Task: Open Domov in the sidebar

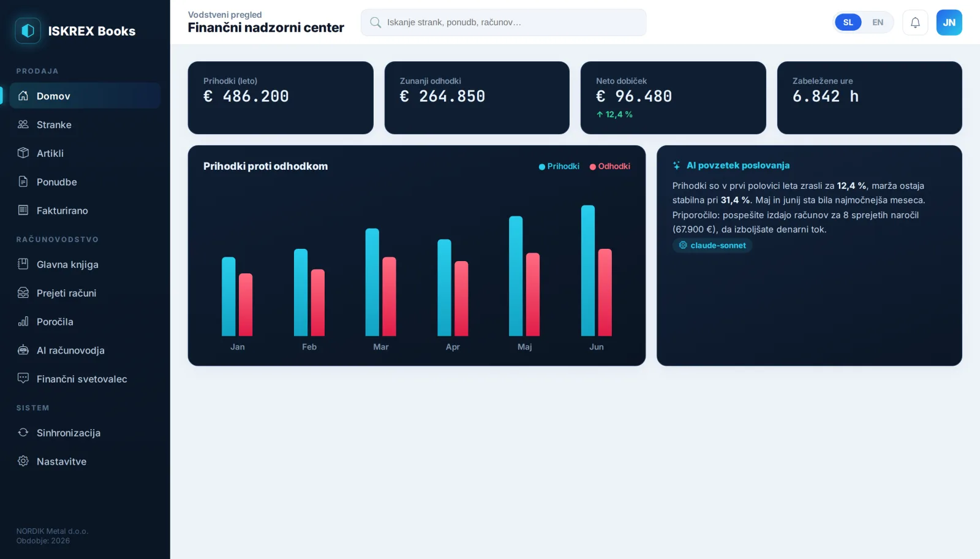Action: 85,96
